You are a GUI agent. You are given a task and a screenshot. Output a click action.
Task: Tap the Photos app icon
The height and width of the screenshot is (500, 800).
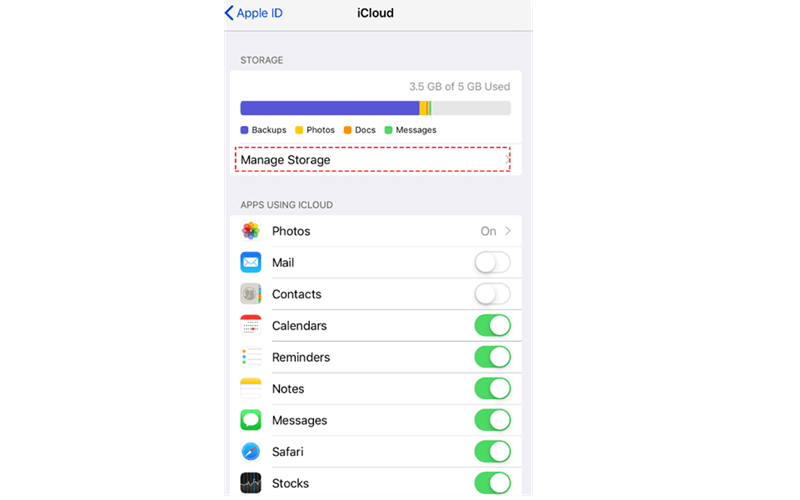point(251,231)
